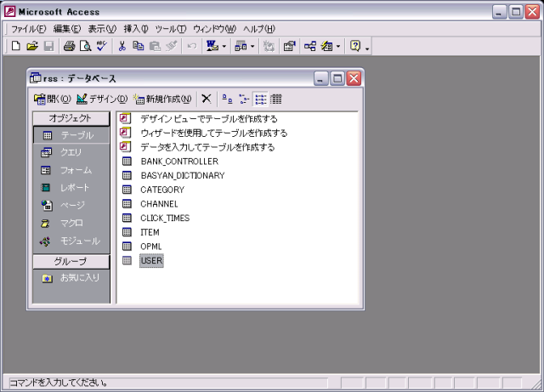Switch to Details view
Viewport: 544px width, 392px height.
point(276,99)
